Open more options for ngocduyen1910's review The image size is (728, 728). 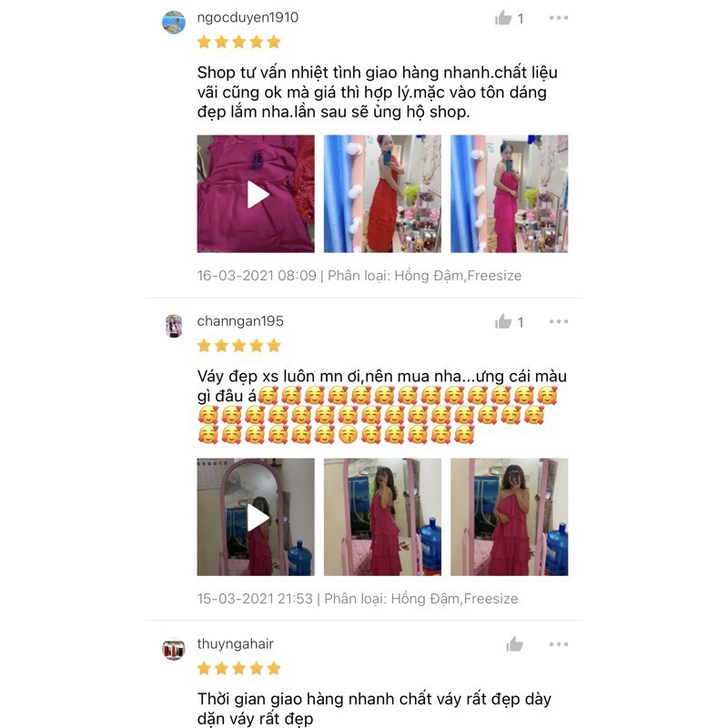tap(559, 17)
